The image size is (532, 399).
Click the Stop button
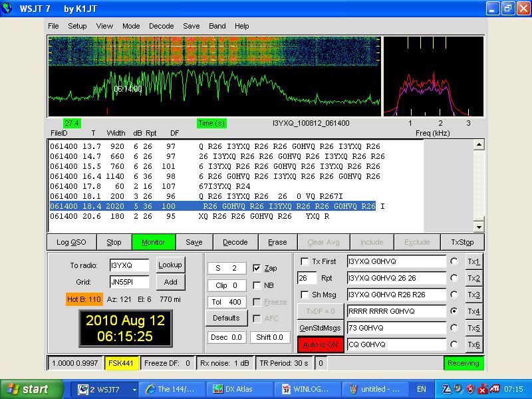(114, 242)
